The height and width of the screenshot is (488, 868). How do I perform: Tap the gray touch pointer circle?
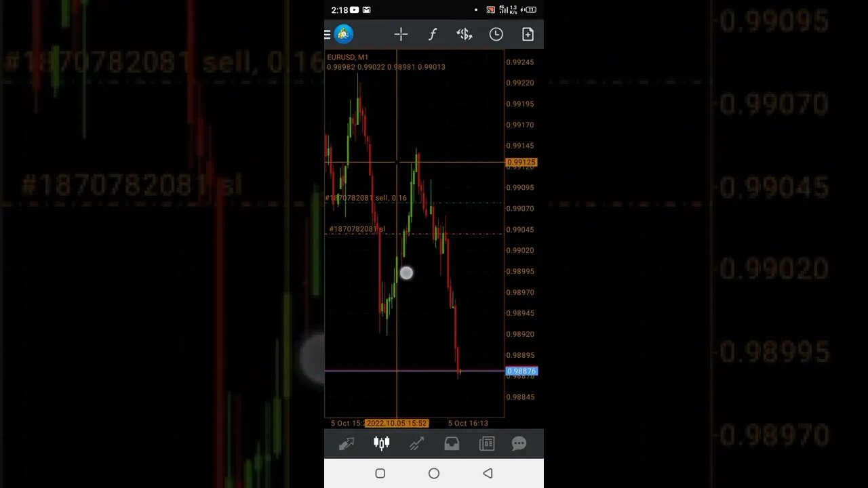(x=406, y=273)
